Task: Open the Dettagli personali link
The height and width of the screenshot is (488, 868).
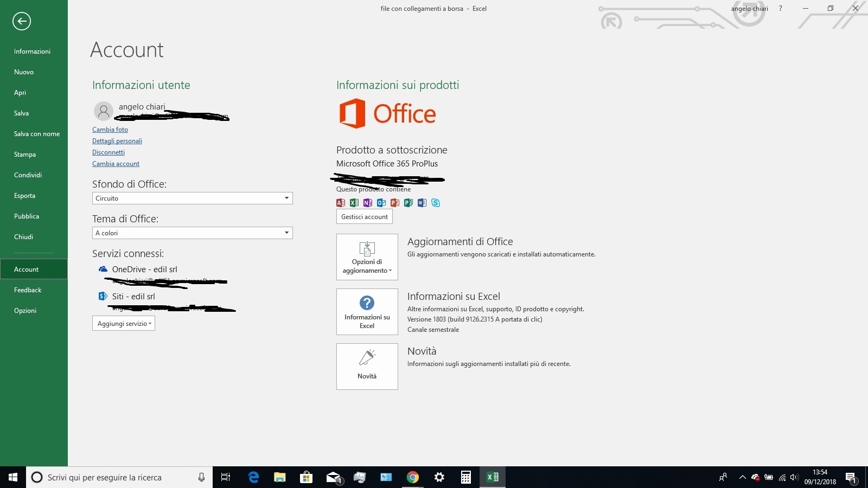Action: coord(117,141)
